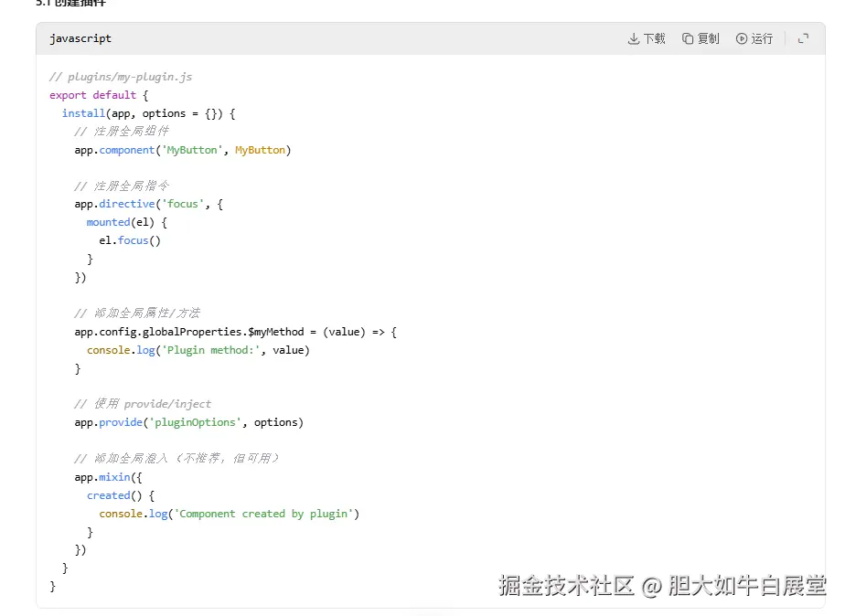Click the install(app, options) method line
The image size is (845, 616).
pyautogui.click(x=148, y=113)
